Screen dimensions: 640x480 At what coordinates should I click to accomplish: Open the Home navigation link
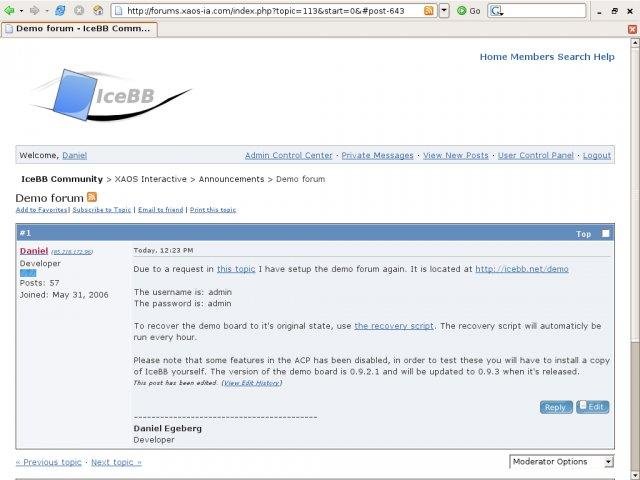pos(493,57)
